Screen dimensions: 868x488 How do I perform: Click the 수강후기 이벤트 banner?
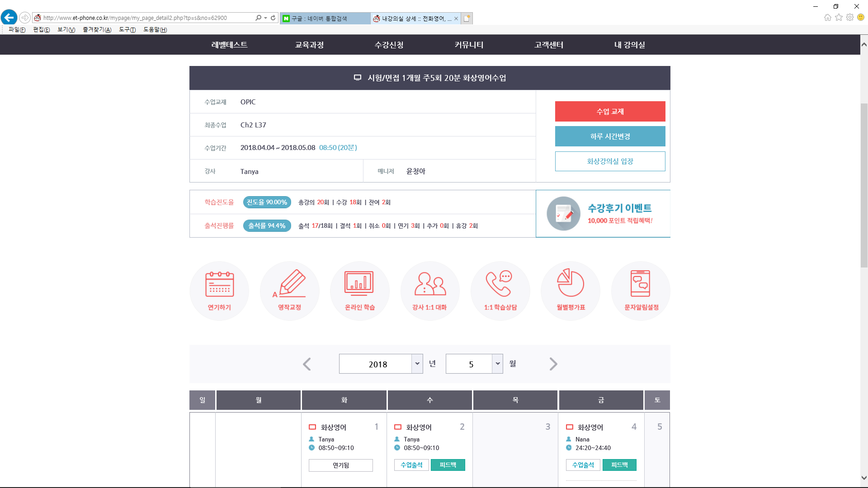pyautogui.click(x=603, y=214)
